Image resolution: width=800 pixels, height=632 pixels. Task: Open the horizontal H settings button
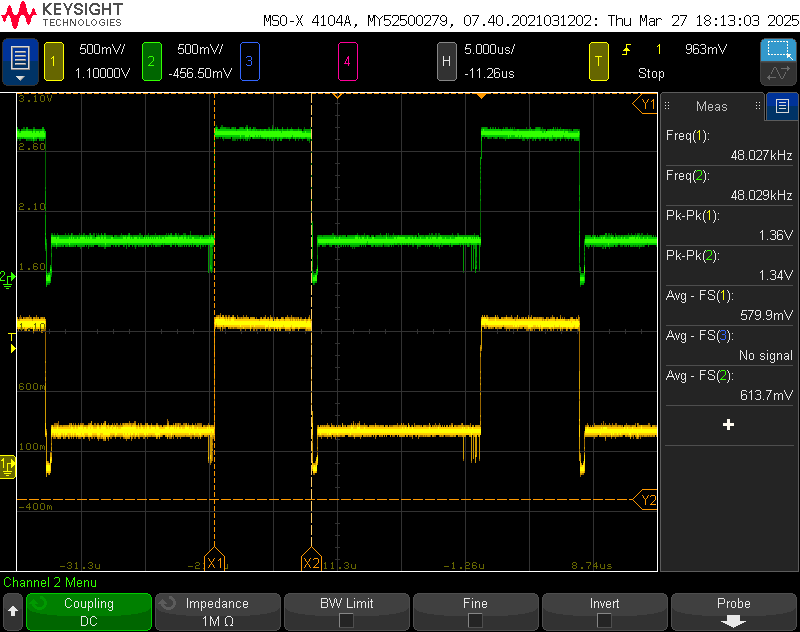pos(446,62)
